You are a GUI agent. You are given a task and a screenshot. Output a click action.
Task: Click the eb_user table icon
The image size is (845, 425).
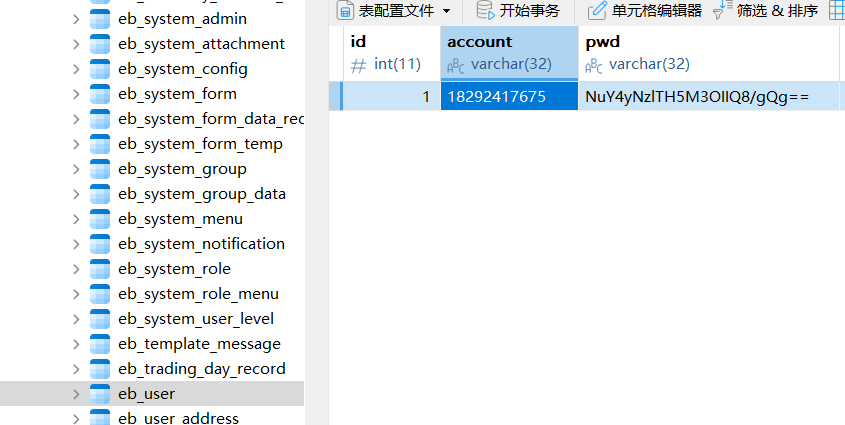[100, 394]
